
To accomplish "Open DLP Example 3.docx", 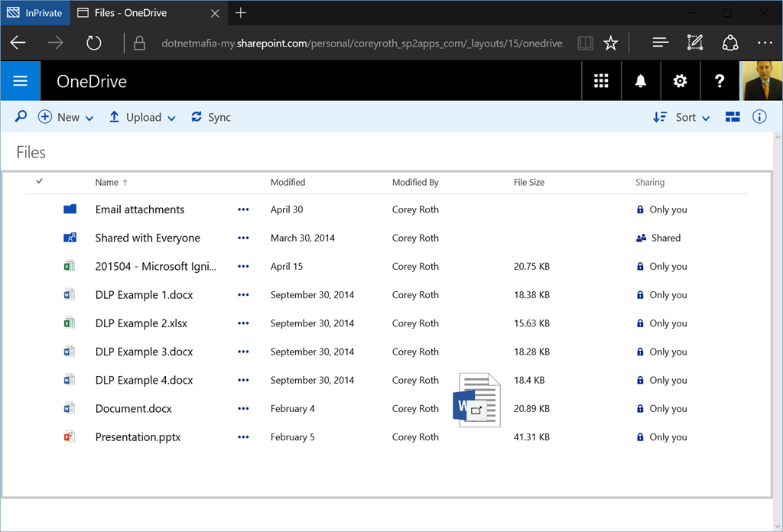I will click(x=144, y=352).
